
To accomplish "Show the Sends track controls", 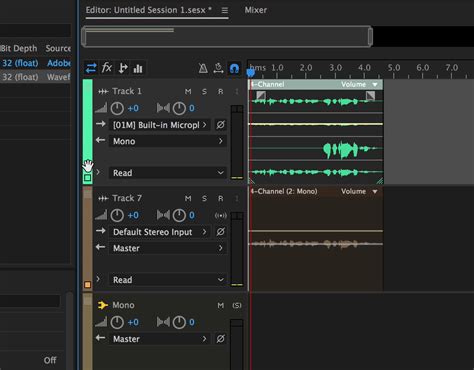I will [123, 68].
